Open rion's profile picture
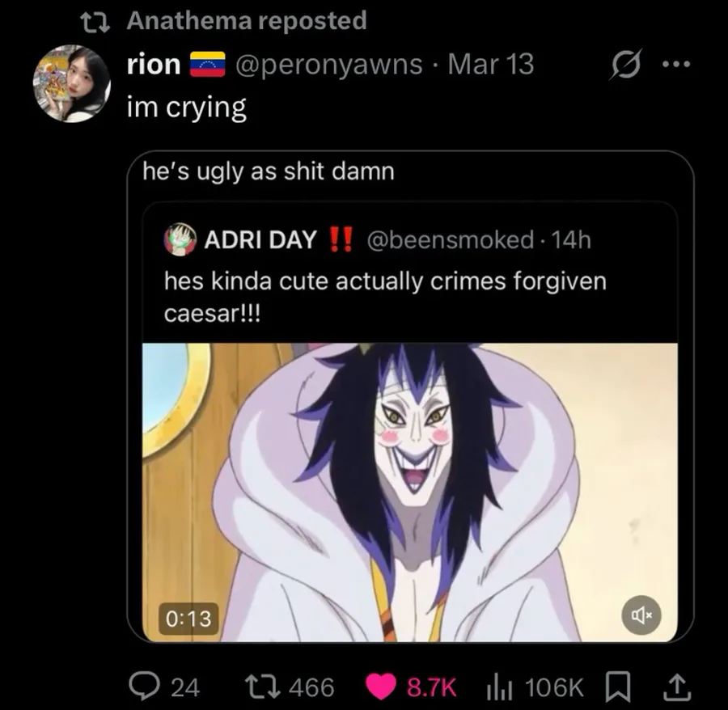This screenshot has width=728, height=710. [x=71, y=83]
